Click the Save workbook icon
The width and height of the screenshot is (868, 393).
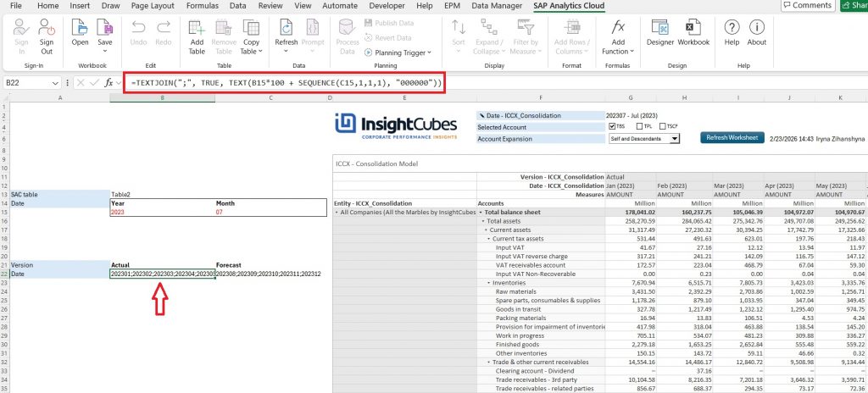(104, 28)
